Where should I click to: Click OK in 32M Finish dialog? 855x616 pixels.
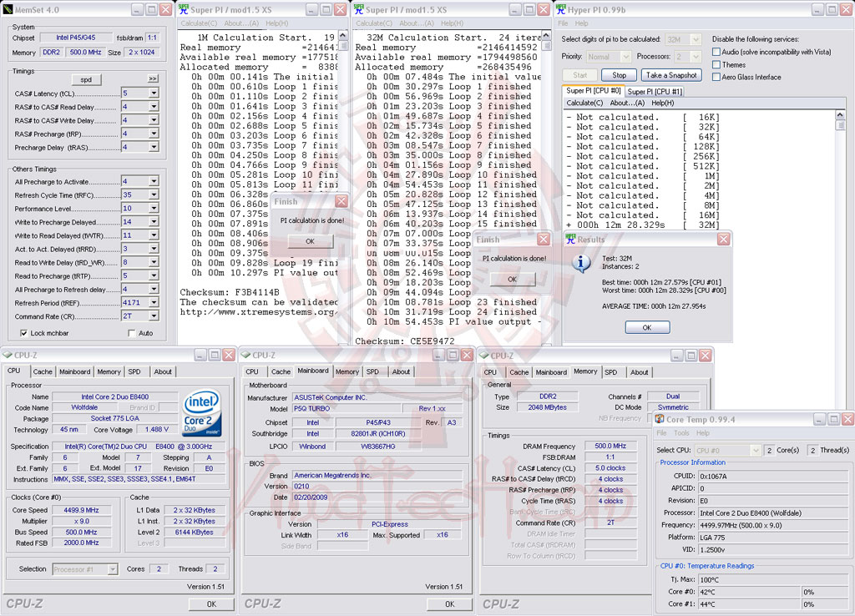512,279
